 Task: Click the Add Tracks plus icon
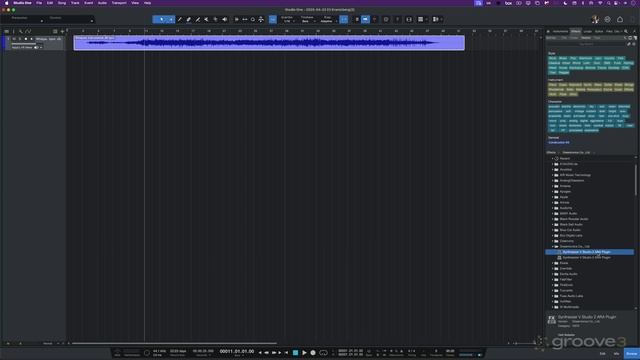(x=62, y=31)
